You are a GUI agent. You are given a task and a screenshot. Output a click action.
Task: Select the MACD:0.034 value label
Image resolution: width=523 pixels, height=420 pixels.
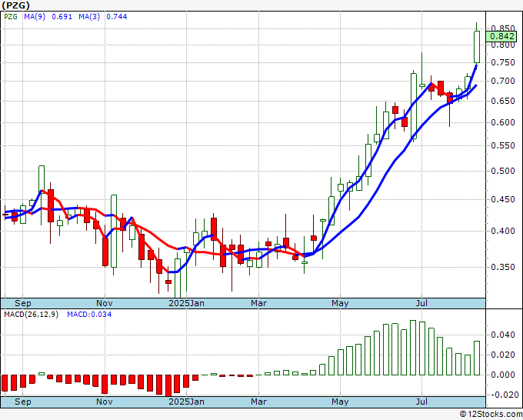click(x=89, y=315)
